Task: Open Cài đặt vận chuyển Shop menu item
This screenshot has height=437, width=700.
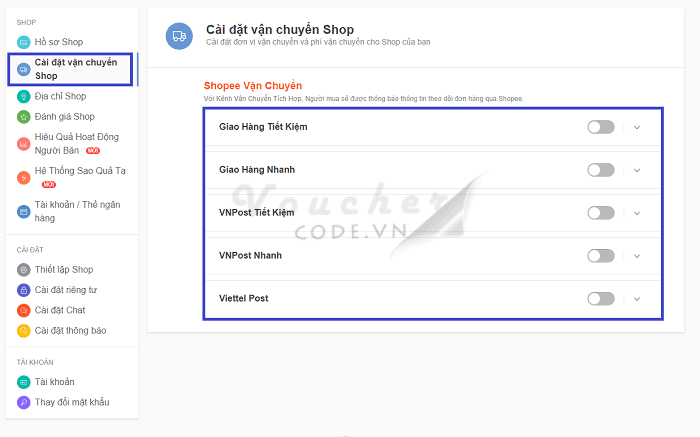Action: pyautogui.click(x=75, y=69)
